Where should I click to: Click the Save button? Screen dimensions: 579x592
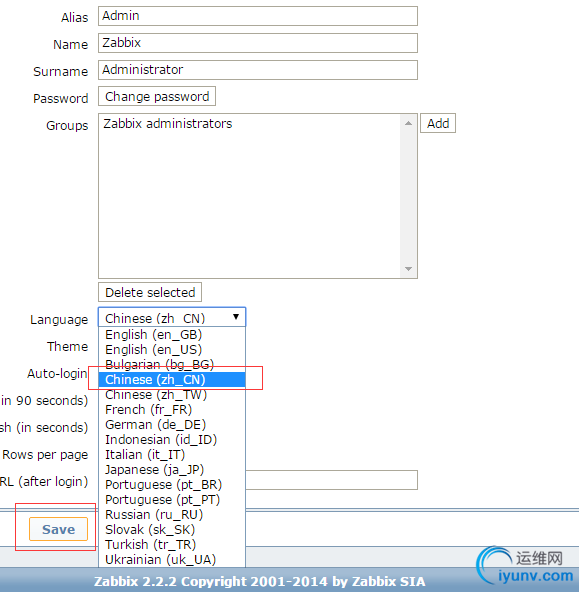coord(59,529)
